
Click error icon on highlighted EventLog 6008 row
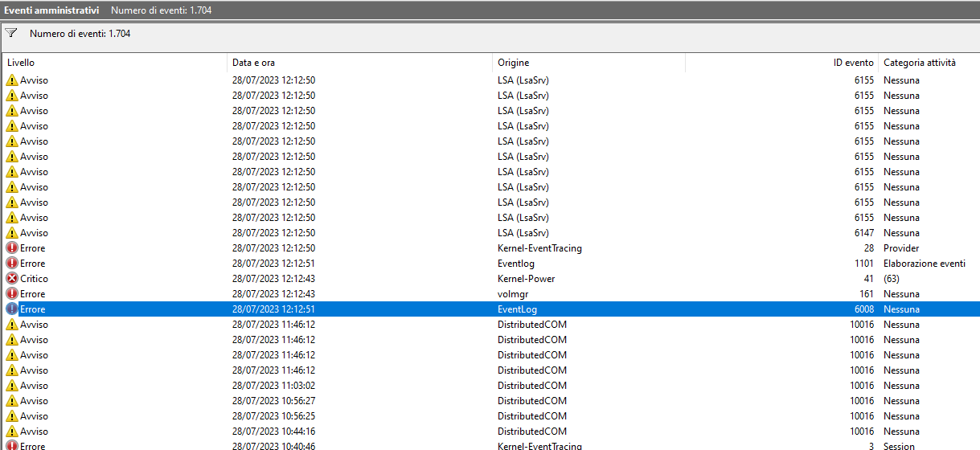pos(12,309)
